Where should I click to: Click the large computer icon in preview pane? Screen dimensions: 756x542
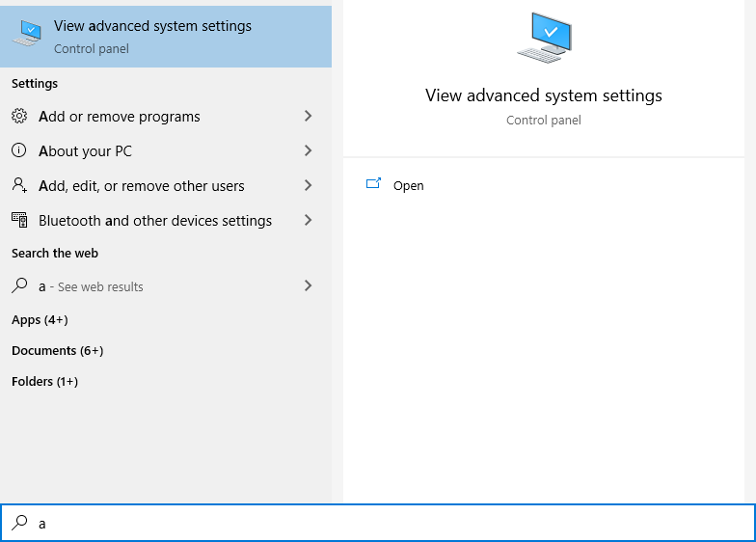[544, 40]
